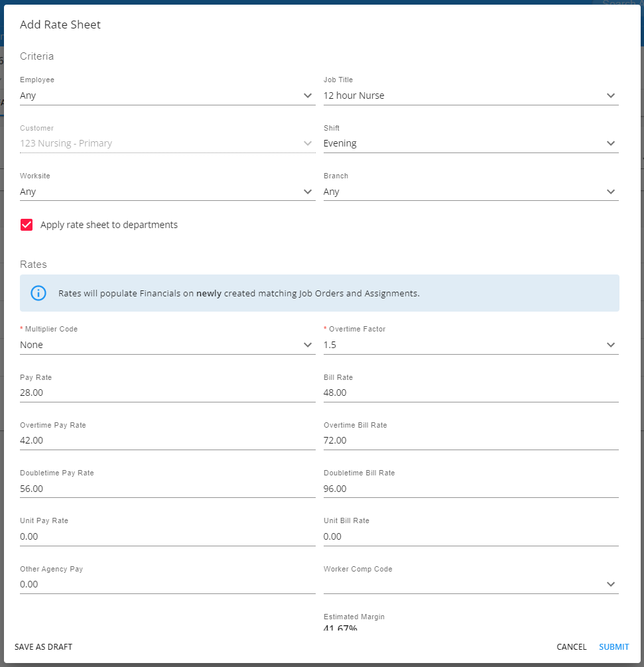This screenshot has height=667, width=644.
Task: Open the Employee dropdown
Action: point(167,95)
